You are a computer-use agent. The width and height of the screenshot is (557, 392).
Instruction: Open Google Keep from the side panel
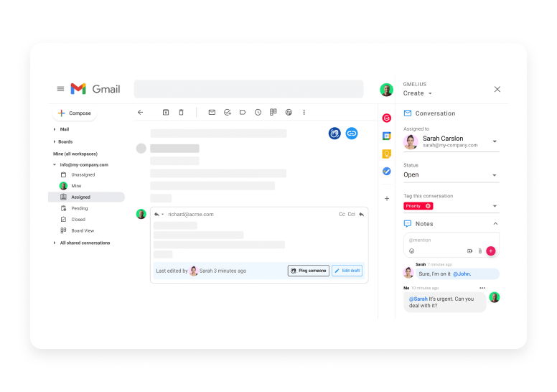coord(386,154)
